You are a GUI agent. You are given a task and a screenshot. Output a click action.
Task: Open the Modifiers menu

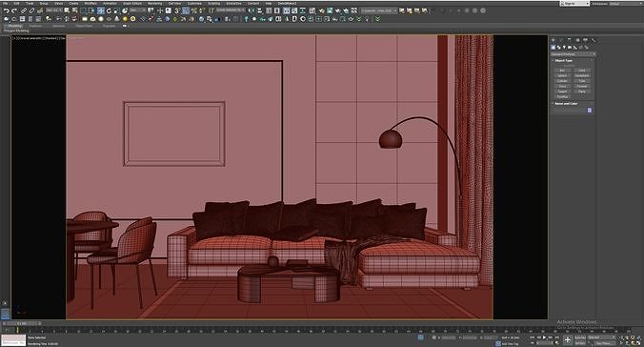click(x=91, y=3)
